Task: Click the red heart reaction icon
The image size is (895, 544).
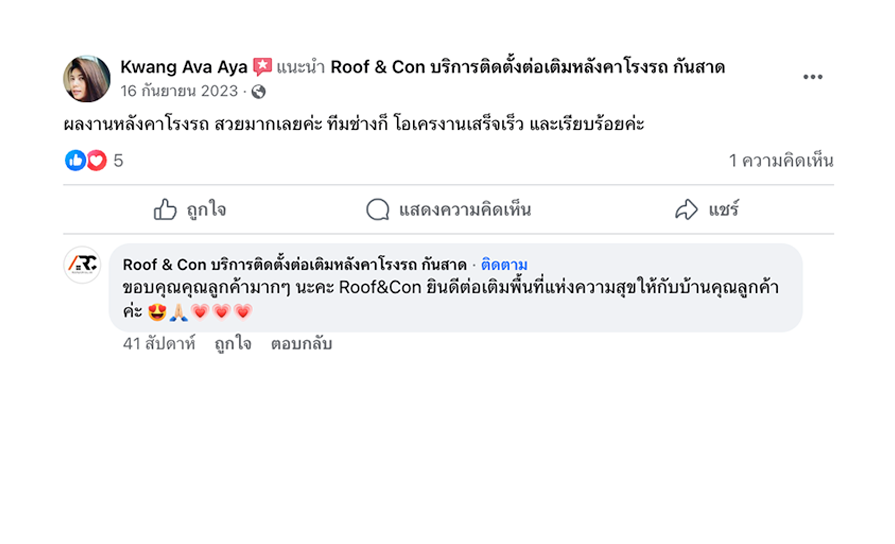Action: 96,160
